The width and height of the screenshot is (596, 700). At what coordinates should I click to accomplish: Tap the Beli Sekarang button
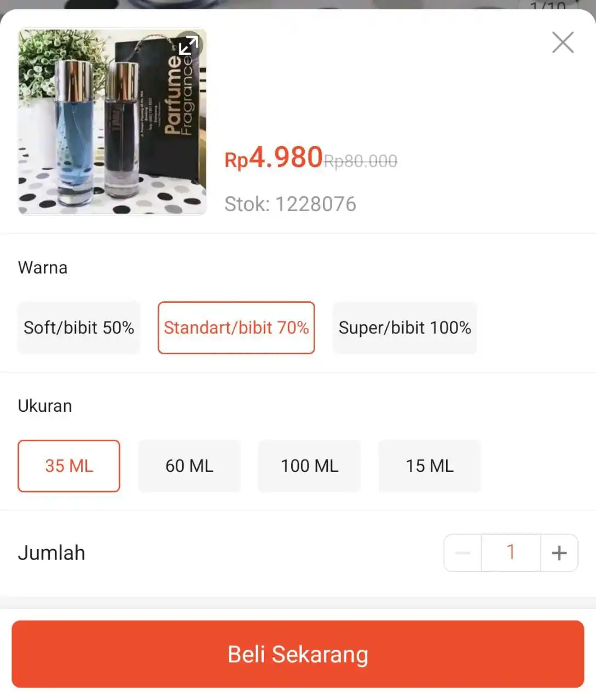(x=298, y=654)
